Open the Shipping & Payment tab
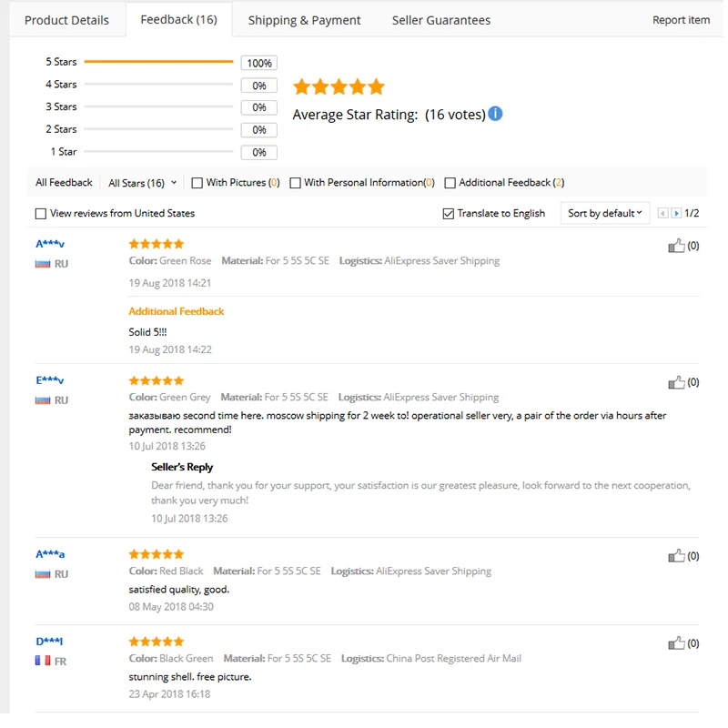This screenshot has height=728, width=728. 304,20
